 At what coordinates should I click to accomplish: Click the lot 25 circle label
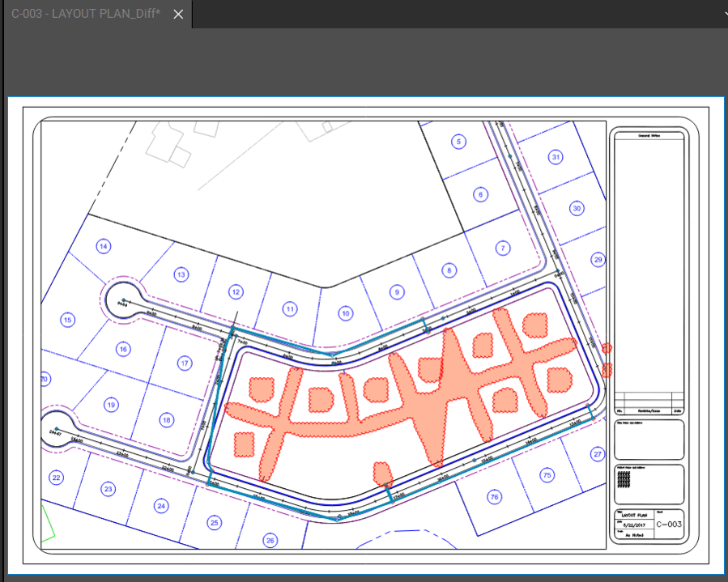click(214, 523)
